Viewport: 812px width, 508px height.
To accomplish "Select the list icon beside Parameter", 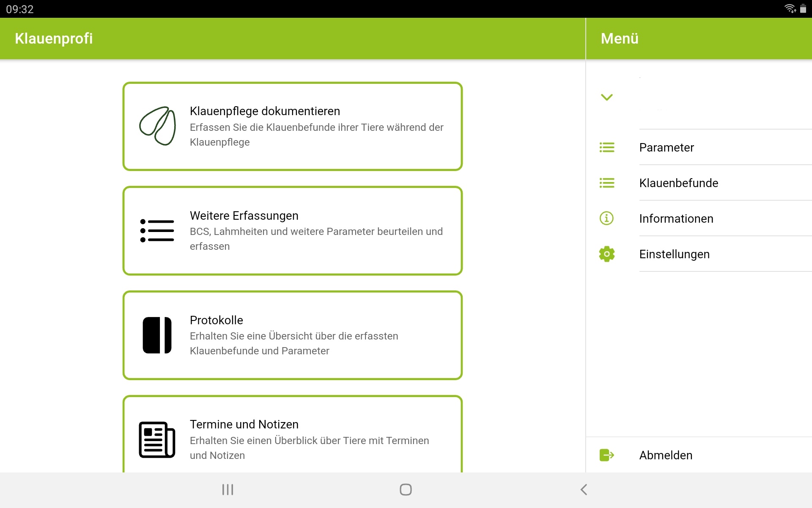I will coord(607,147).
